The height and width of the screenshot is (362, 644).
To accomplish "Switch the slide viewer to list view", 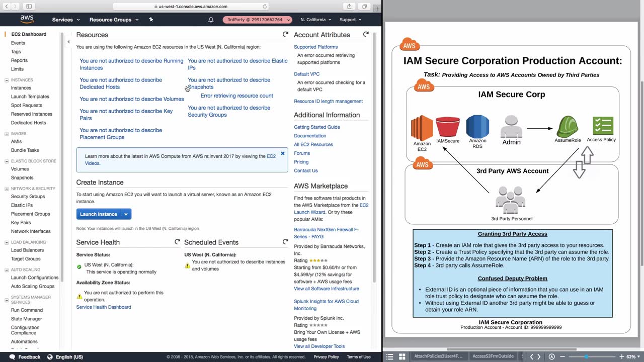I will [x=389, y=356].
